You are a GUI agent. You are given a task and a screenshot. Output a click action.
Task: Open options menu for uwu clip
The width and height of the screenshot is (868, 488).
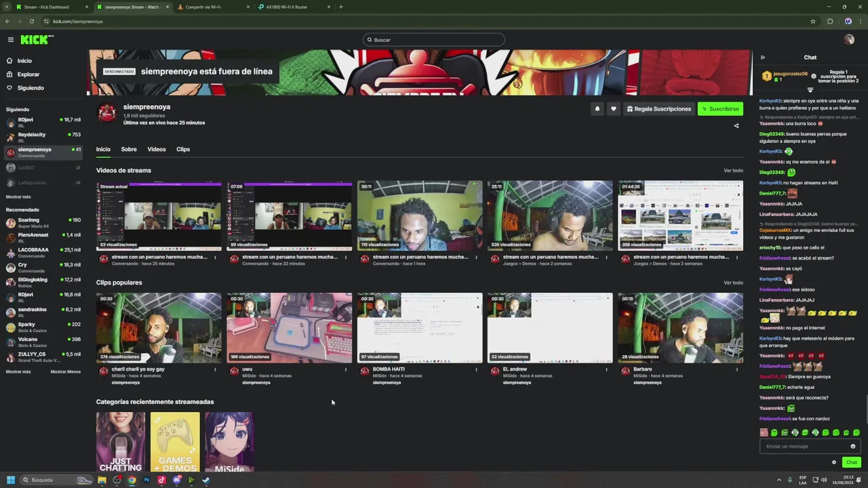346,369
